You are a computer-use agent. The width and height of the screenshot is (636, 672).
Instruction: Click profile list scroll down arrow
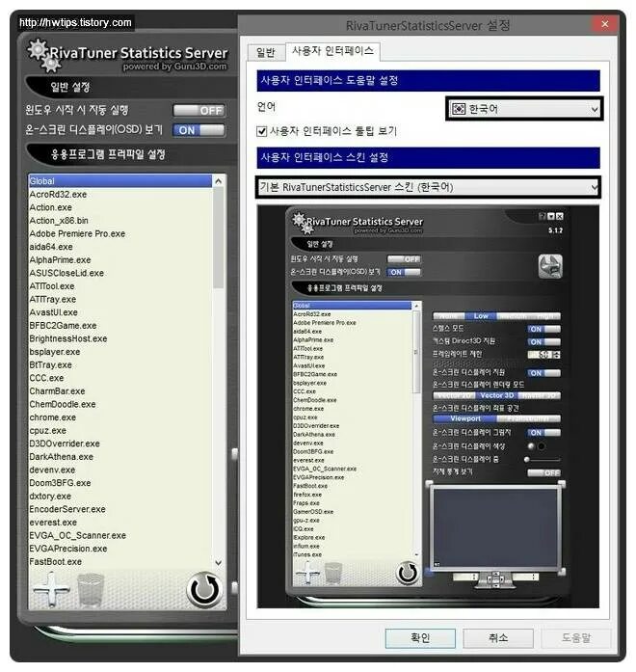coord(219,562)
